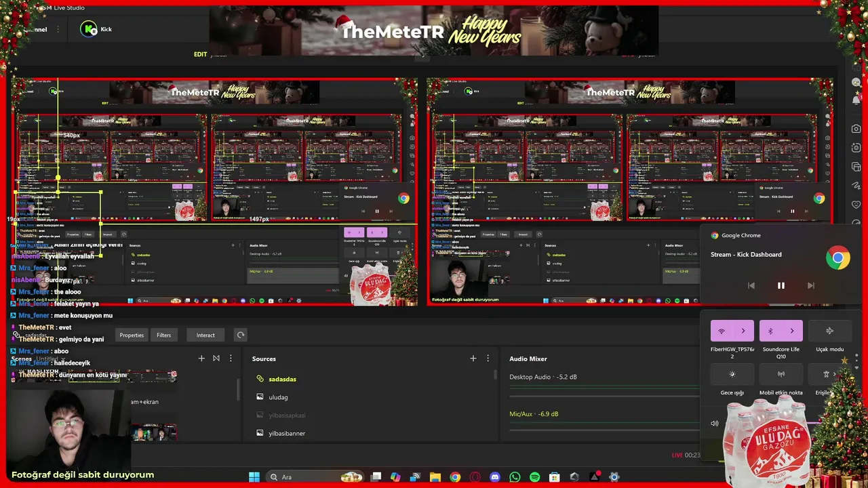
Task: Open the source Filters dialog
Action: pos(164,335)
